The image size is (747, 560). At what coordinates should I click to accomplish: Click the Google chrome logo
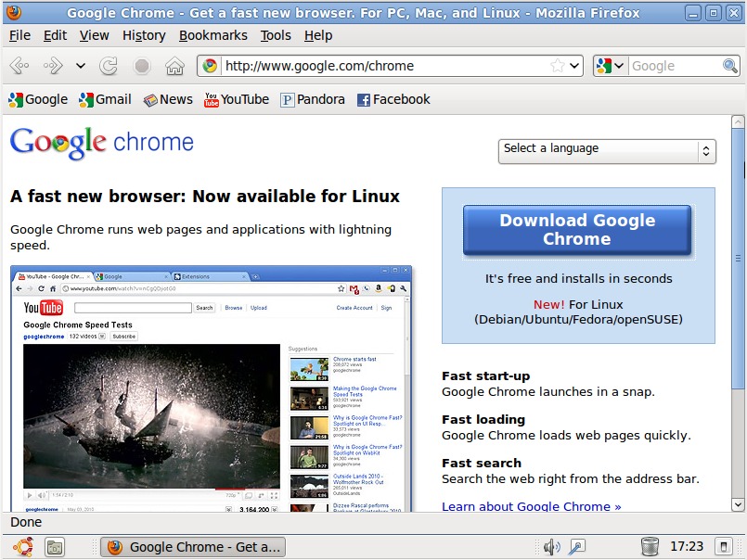[x=101, y=143]
